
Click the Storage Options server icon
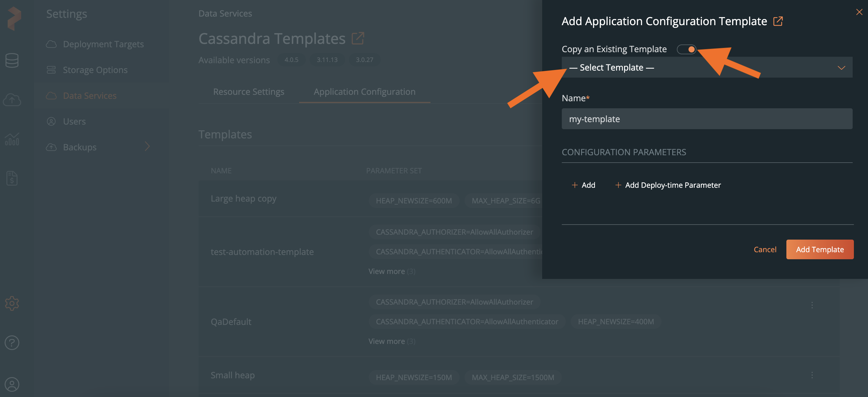(x=51, y=70)
